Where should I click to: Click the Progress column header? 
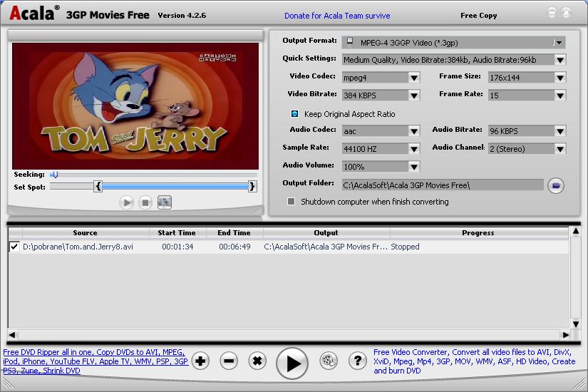coord(478,233)
